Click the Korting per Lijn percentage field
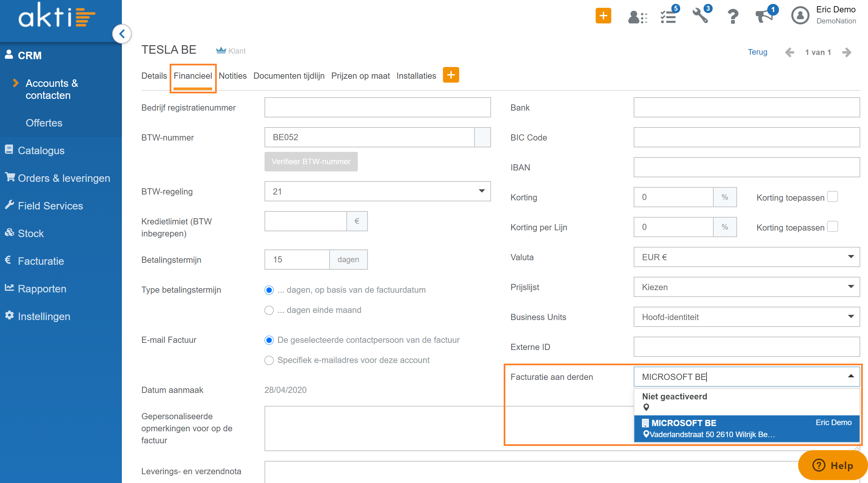Screen dimensions: 868x483 (x=673, y=227)
